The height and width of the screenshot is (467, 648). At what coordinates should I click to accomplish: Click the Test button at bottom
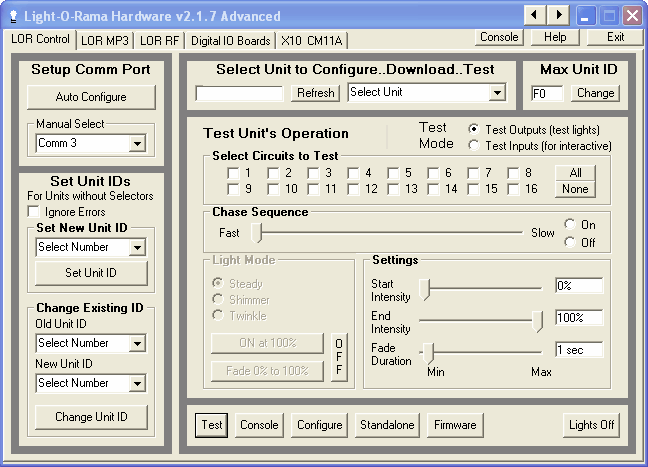click(212, 425)
